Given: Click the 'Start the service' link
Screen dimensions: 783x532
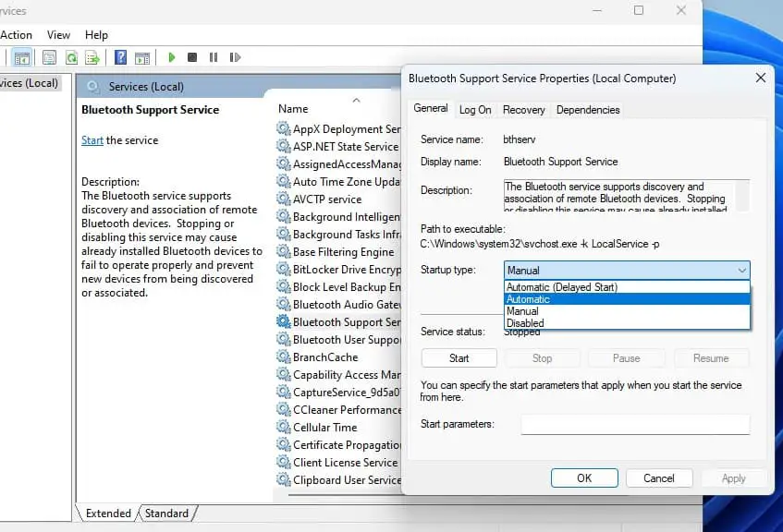Looking at the screenshot, I should point(92,140).
